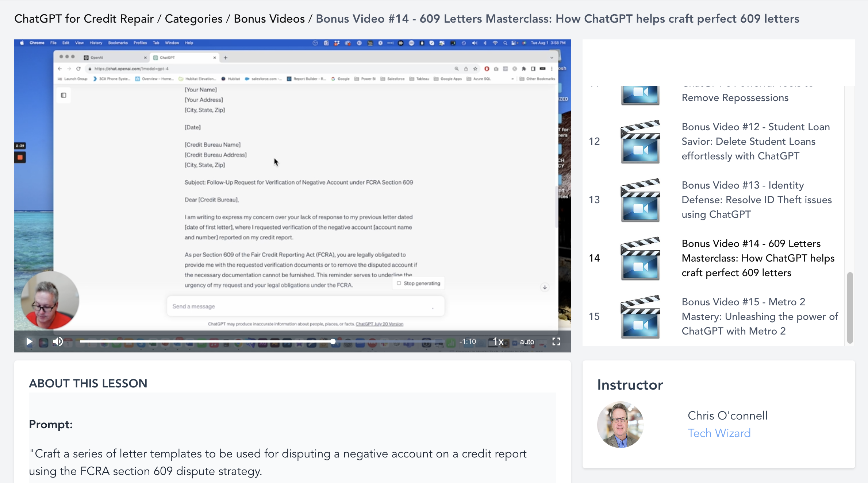Click the Prompt: label
868x483 pixels.
coord(51,424)
